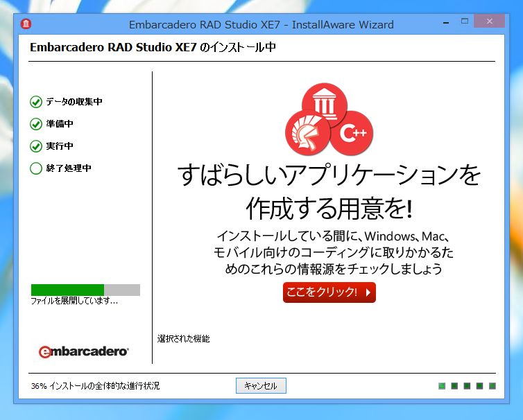Click the bright green activity indicator square
Viewport: 523px width, 420px height.
(x=442, y=386)
